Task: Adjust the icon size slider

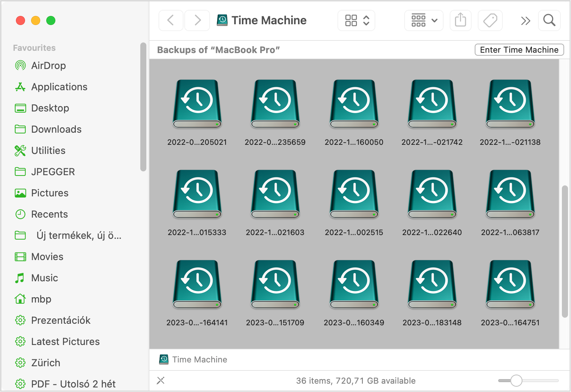Action: (516, 380)
